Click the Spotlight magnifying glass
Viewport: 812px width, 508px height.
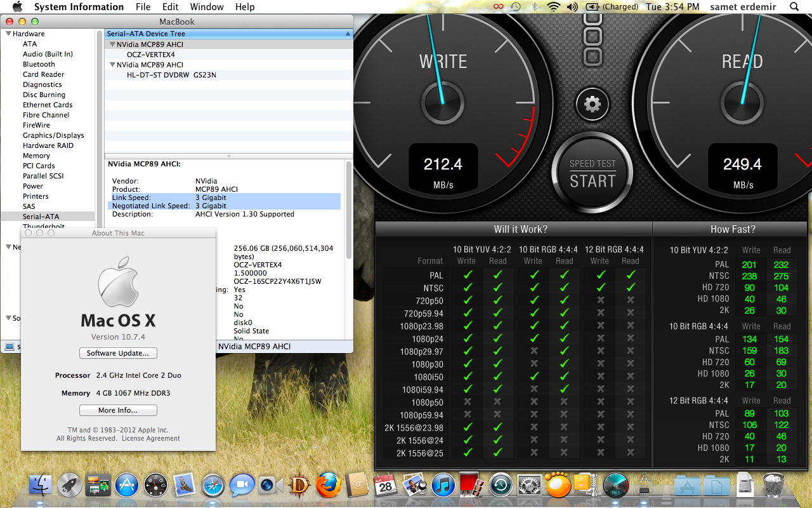pyautogui.click(x=794, y=7)
